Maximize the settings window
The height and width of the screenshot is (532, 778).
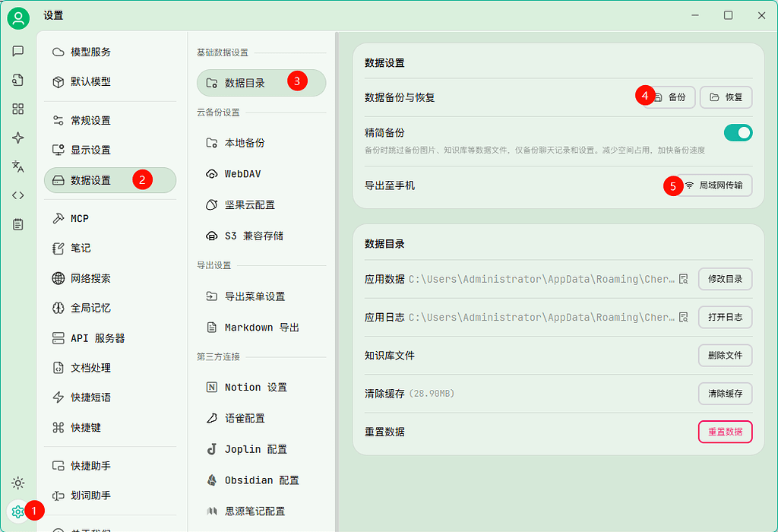pyautogui.click(x=728, y=15)
